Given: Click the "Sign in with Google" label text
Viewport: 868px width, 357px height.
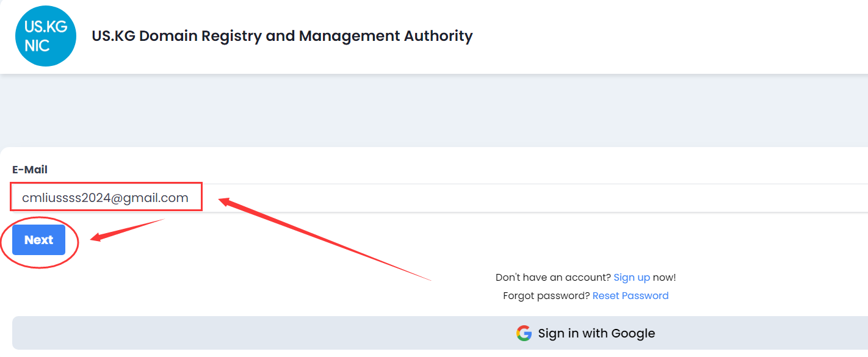Looking at the screenshot, I should coord(596,333).
